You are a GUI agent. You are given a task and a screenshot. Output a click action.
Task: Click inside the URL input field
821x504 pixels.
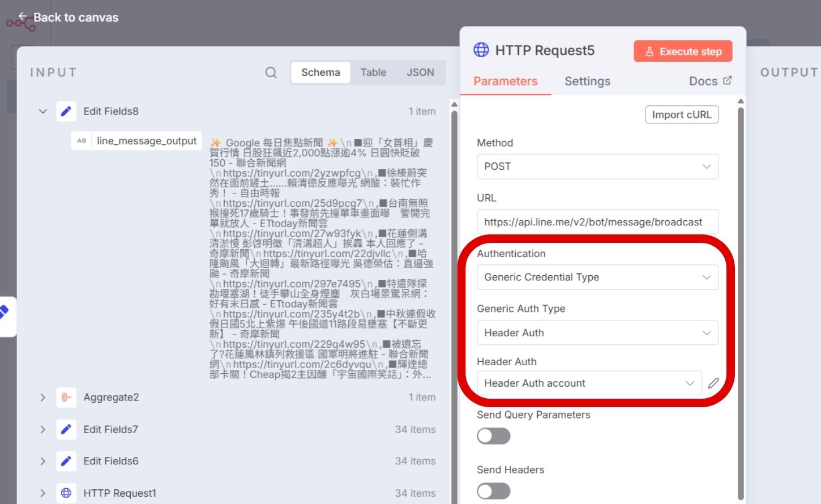(597, 221)
